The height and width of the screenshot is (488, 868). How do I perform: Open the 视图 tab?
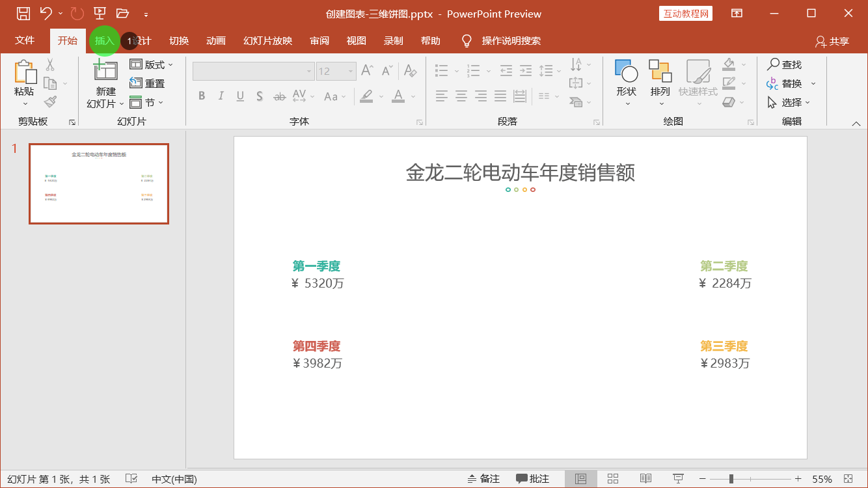click(357, 40)
